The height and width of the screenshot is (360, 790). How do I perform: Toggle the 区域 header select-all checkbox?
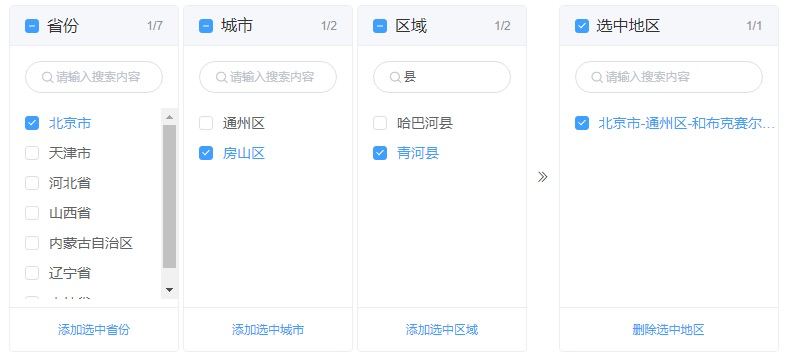click(x=380, y=26)
